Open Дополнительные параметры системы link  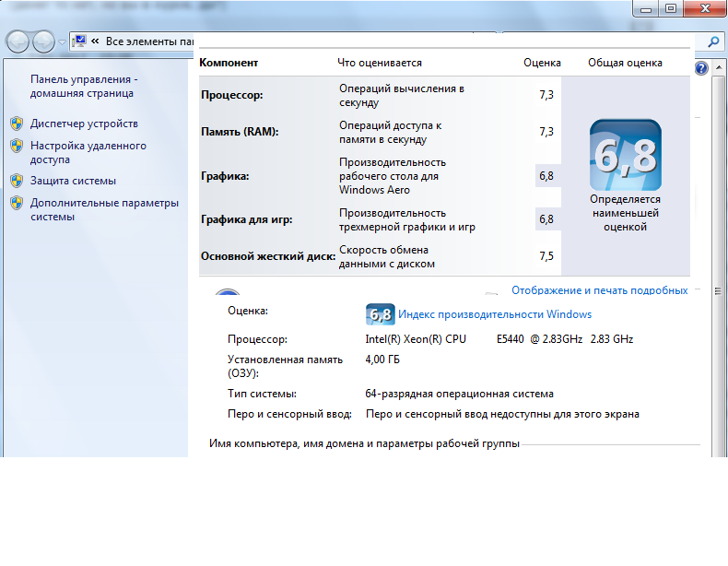point(104,209)
